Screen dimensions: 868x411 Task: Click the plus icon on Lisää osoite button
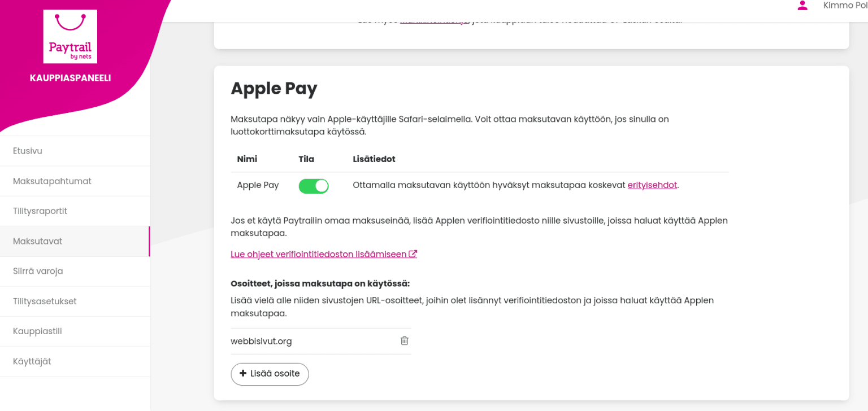coord(243,374)
